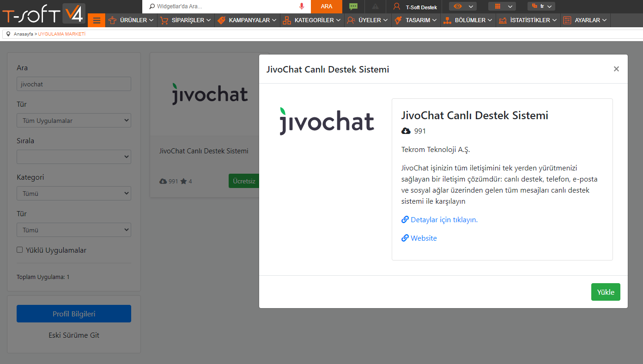Click the warning triangle notification icon
This screenshot has width=643, height=364.
[375, 6]
